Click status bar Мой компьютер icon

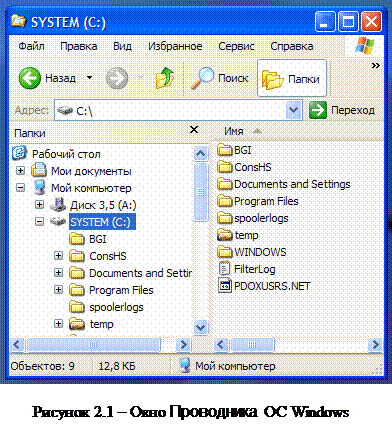[184, 366]
